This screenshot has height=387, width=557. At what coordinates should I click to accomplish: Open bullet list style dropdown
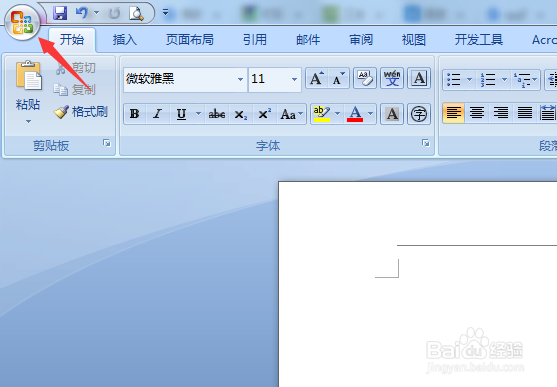coord(469,79)
